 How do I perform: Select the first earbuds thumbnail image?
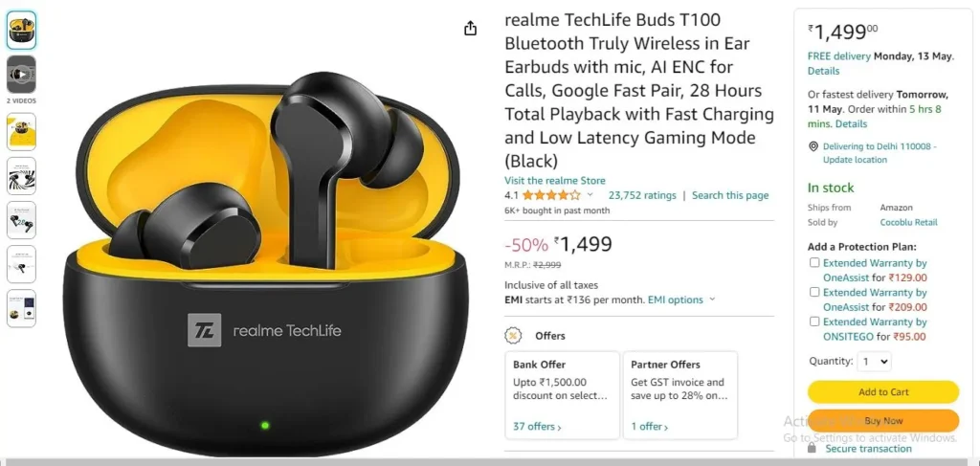point(21,30)
